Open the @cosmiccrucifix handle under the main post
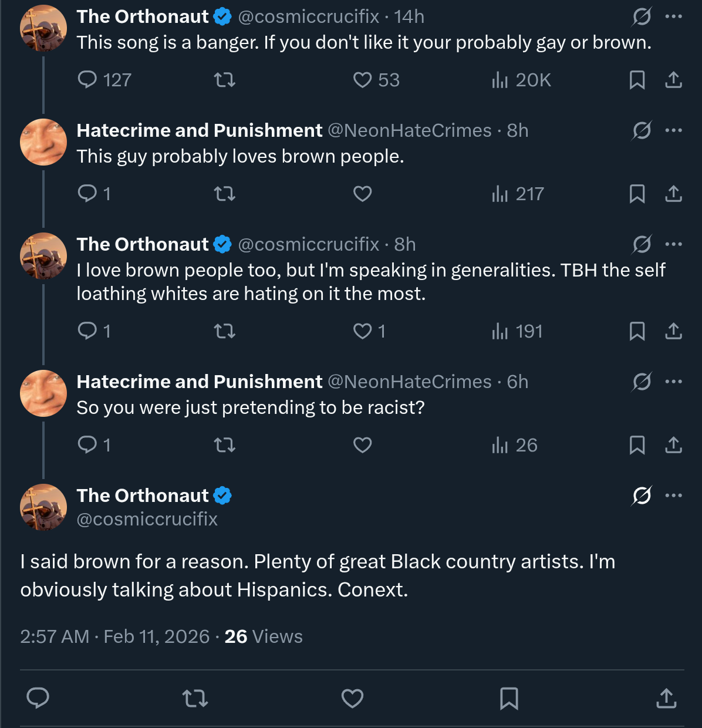The height and width of the screenshot is (728, 702). point(147,519)
